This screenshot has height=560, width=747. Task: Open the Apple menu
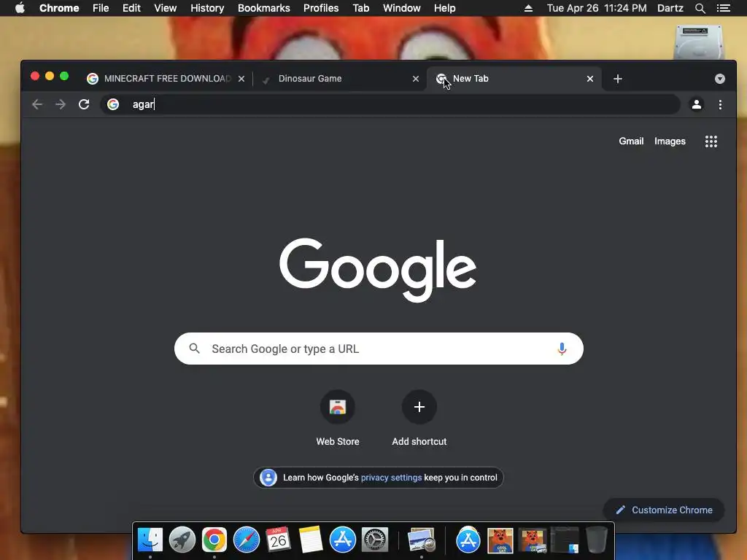20,8
